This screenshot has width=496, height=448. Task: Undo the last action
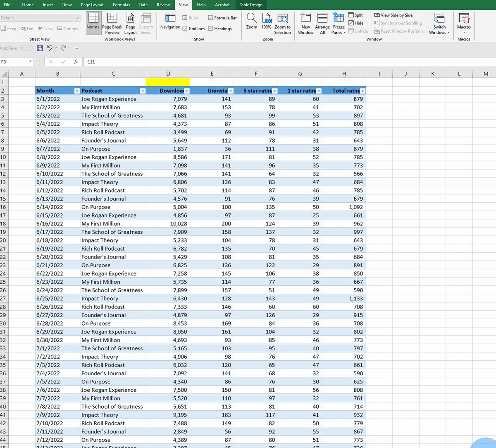click(x=50, y=48)
